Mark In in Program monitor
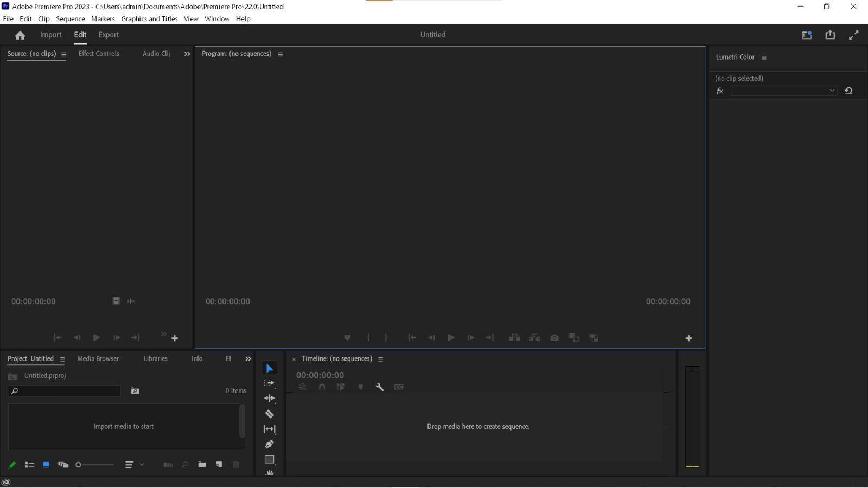 click(368, 338)
